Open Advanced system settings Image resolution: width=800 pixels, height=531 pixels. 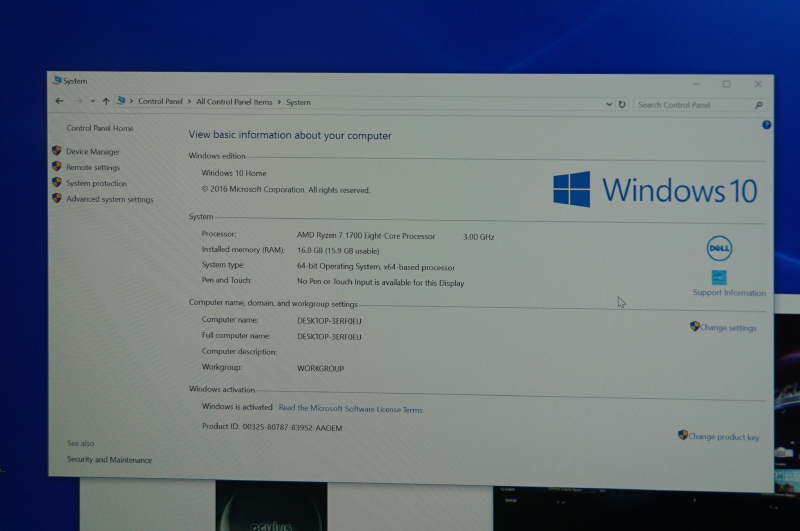pyautogui.click(x=110, y=199)
